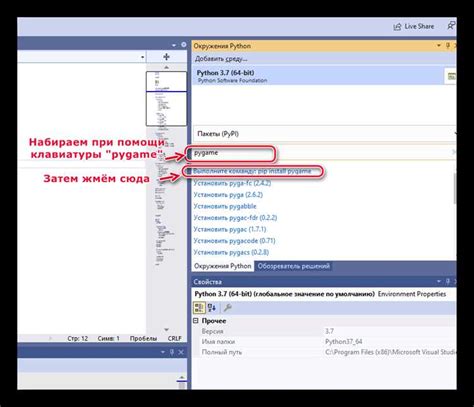Click the gear icon in the editor header
This screenshot has width=474, height=407.
pos(184,45)
